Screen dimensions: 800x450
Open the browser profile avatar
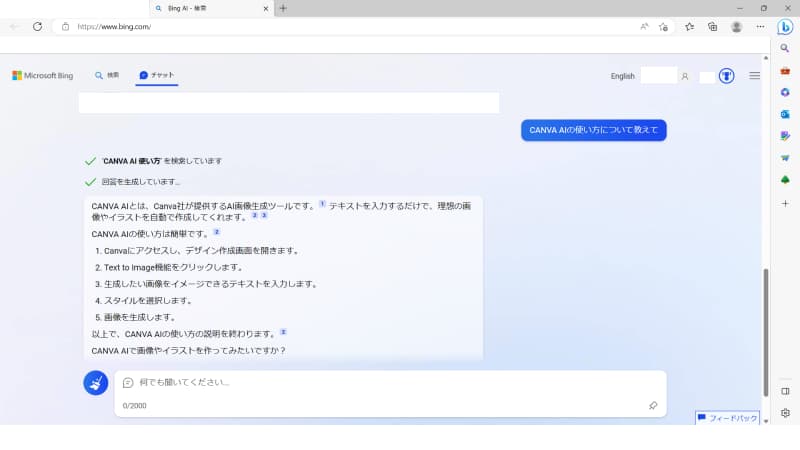(736, 27)
